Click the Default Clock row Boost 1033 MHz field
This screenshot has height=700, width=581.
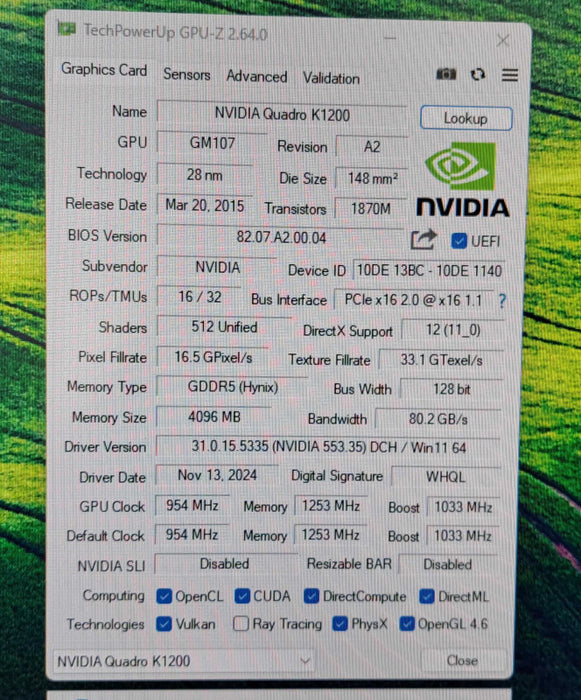tap(462, 536)
